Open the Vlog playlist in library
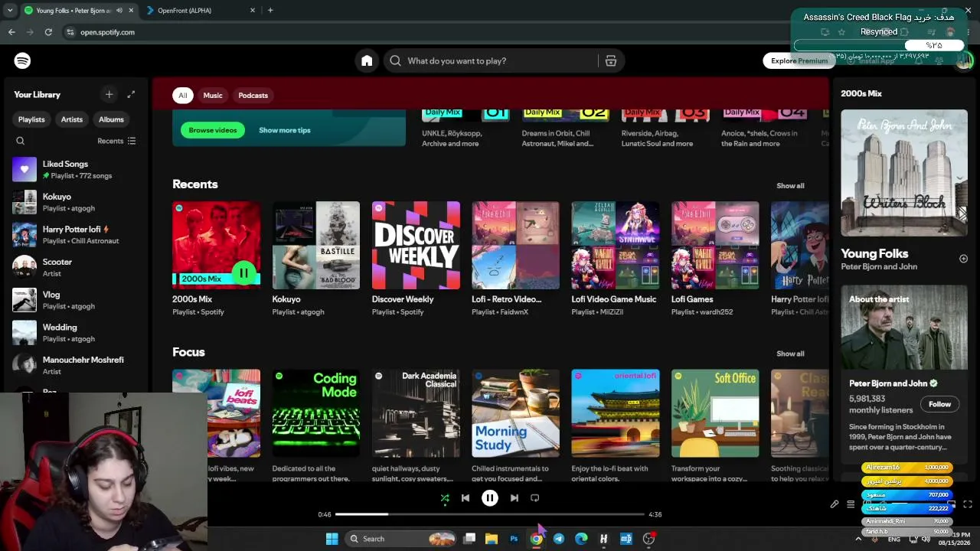 pos(74,300)
